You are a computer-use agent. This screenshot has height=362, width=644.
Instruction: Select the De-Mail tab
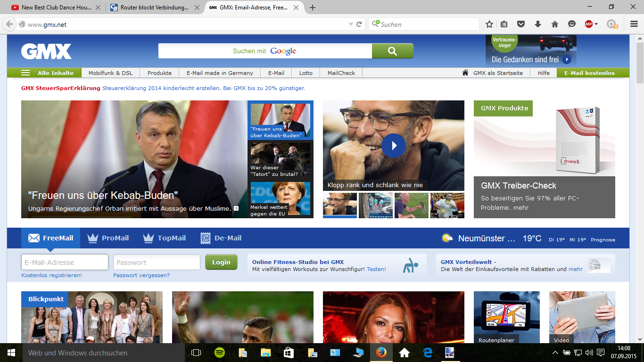[x=221, y=238]
